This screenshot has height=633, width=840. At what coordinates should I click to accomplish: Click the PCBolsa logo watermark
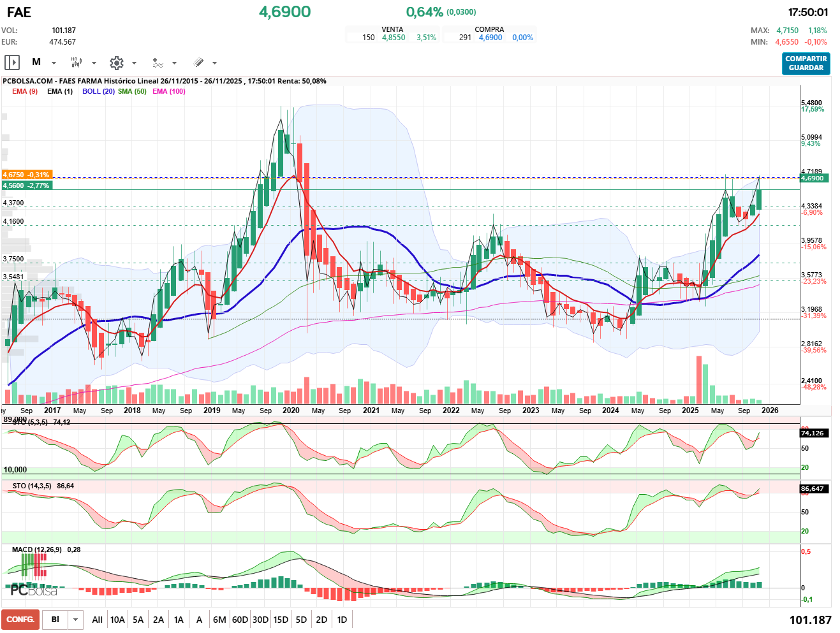pyautogui.click(x=33, y=590)
